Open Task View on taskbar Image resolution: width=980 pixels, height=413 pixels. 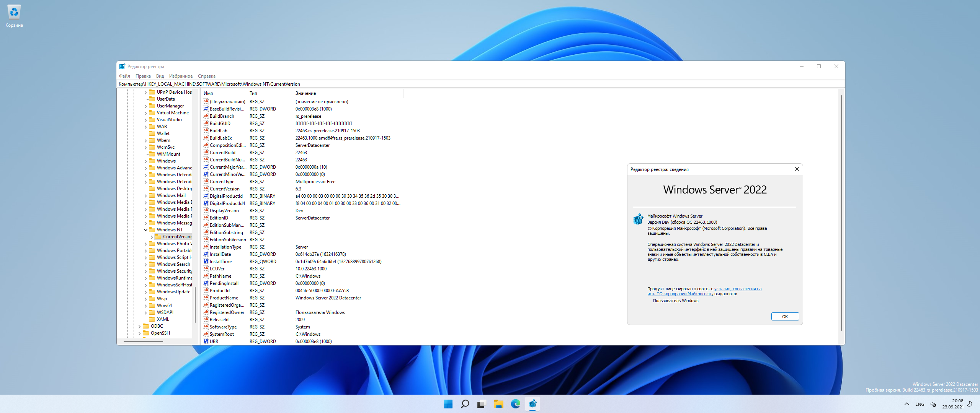482,404
